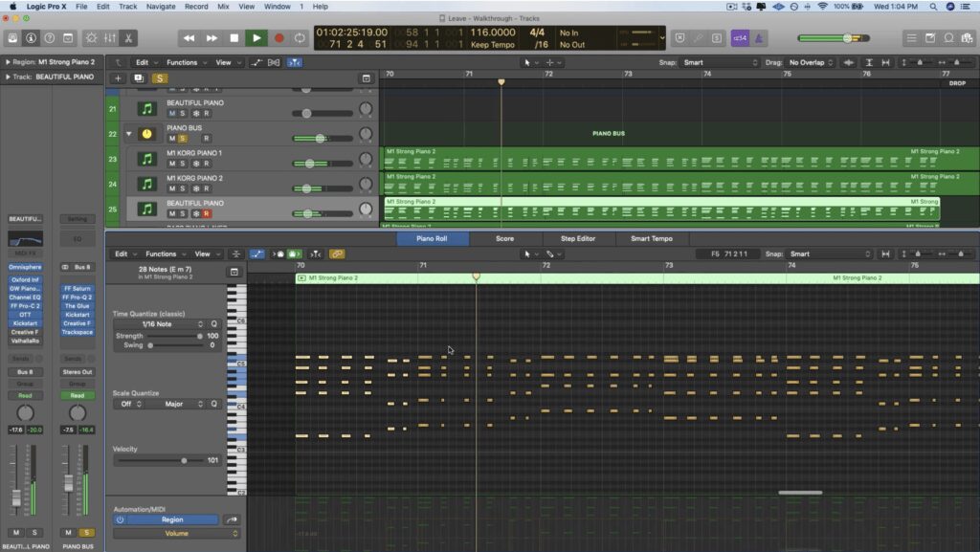This screenshot has height=552, width=980.
Task: Open the Scale Quantize Major dropdown
Action: (177, 404)
